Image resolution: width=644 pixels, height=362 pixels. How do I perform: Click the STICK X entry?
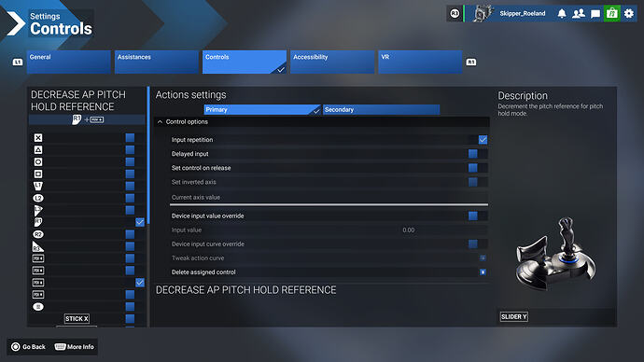coord(77,318)
